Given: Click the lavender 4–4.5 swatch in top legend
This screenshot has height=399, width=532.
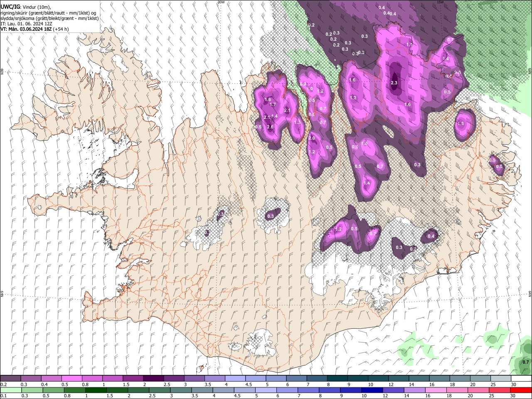Looking at the screenshot, I should pos(235,379).
